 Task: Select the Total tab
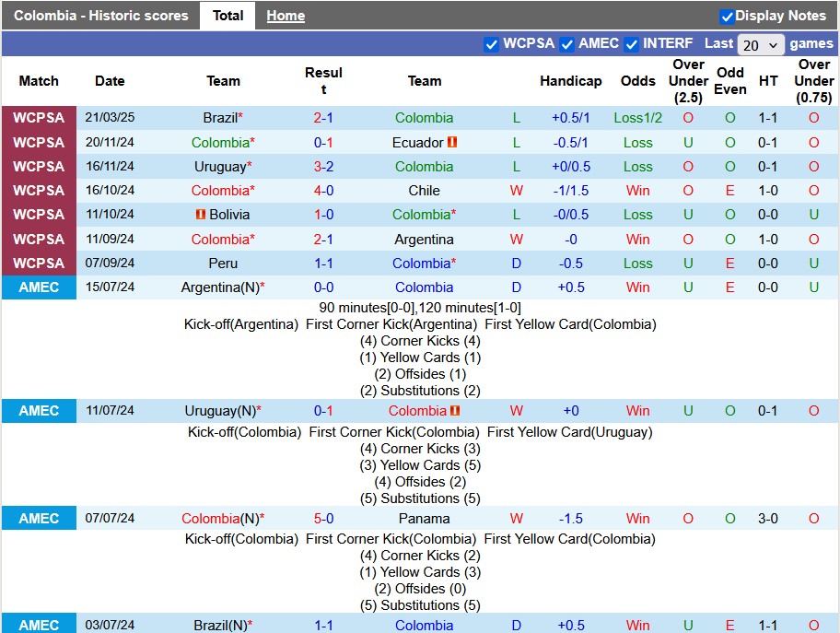(227, 16)
